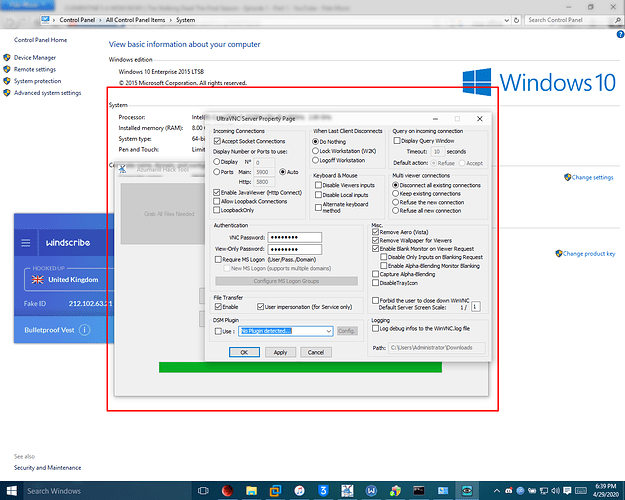Click the blue 'W' circle taskbar icon
Image resolution: width=625 pixels, height=500 pixels.
[371, 490]
